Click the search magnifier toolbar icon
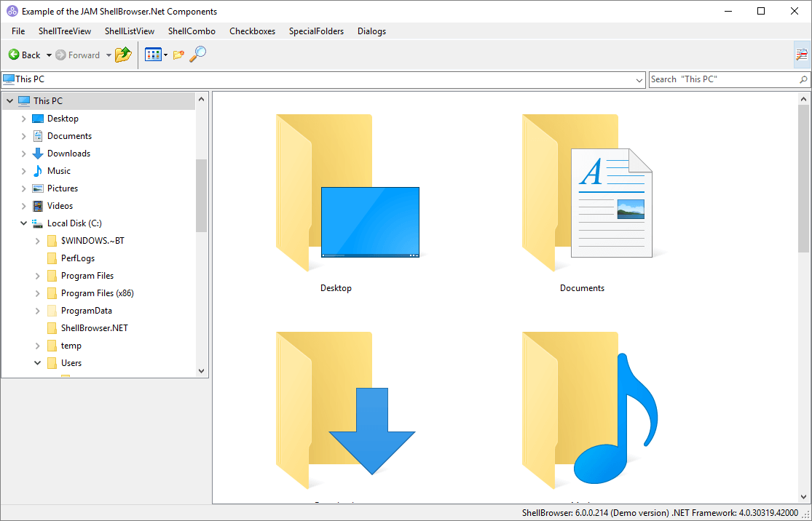The width and height of the screenshot is (812, 521). coord(197,55)
